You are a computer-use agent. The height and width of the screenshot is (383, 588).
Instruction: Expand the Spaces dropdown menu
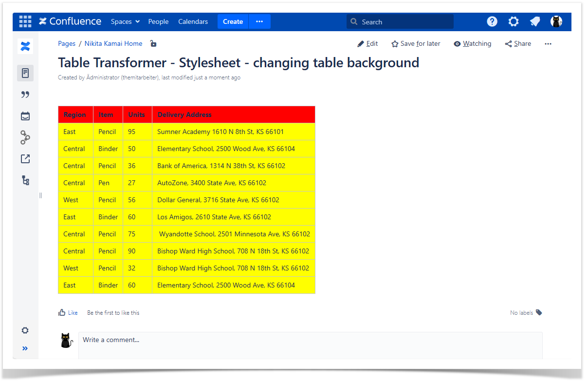click(x=125, y=21)
